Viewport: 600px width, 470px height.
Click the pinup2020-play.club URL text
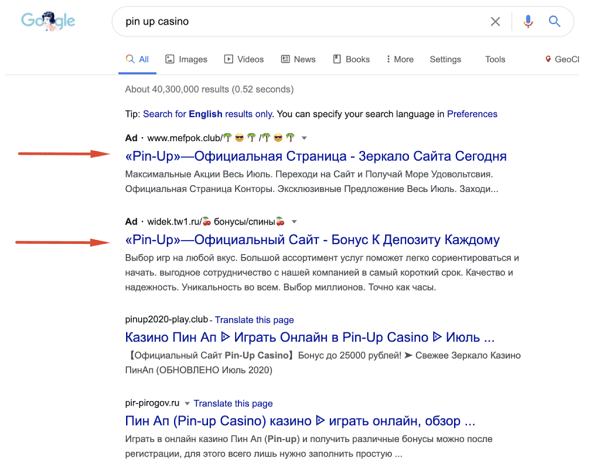[166, 320]
